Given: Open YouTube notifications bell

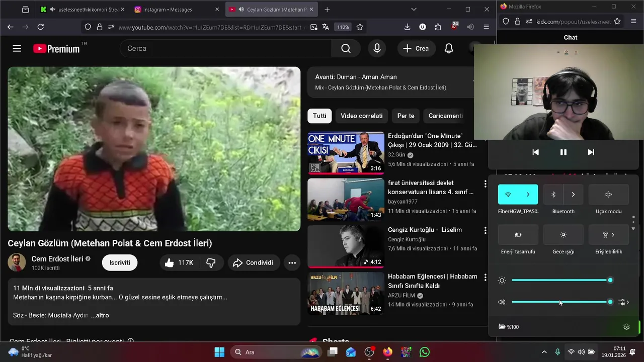Looking at the screenshot, I should [x=449, y=48].
